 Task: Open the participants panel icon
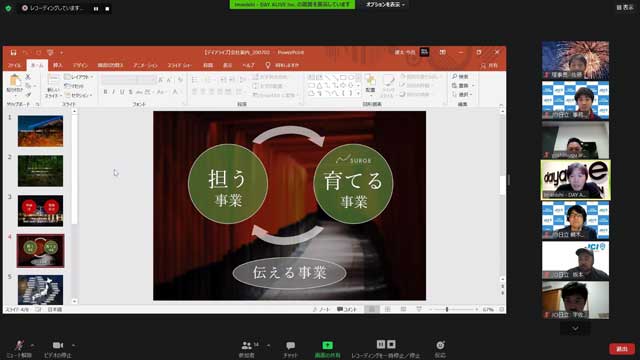(x=247, y=346)
